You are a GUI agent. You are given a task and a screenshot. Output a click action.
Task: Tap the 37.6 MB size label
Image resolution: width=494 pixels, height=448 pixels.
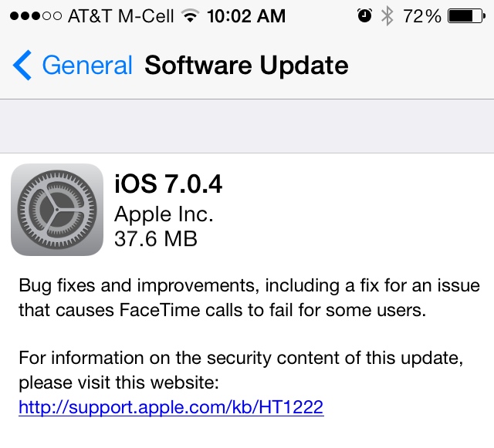click(156, 238)
